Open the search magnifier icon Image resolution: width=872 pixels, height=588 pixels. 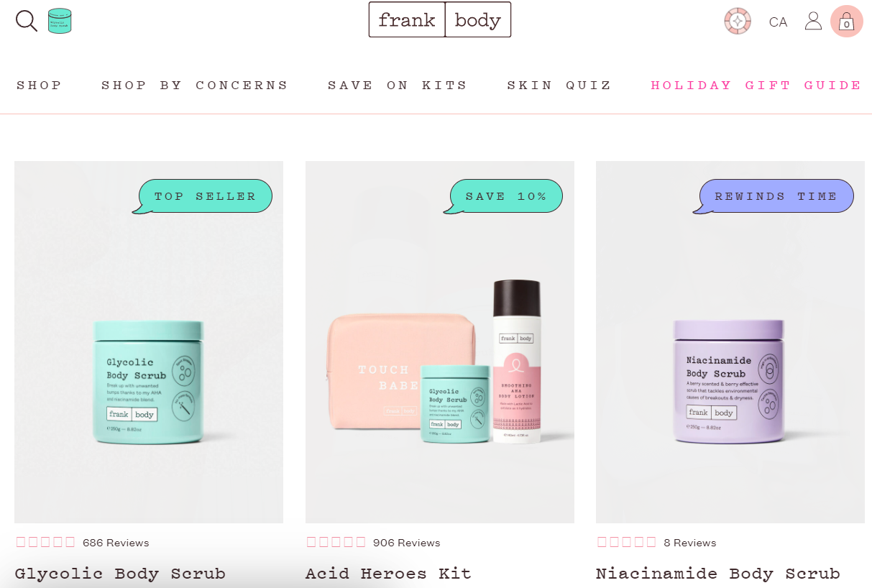[27, 21]
